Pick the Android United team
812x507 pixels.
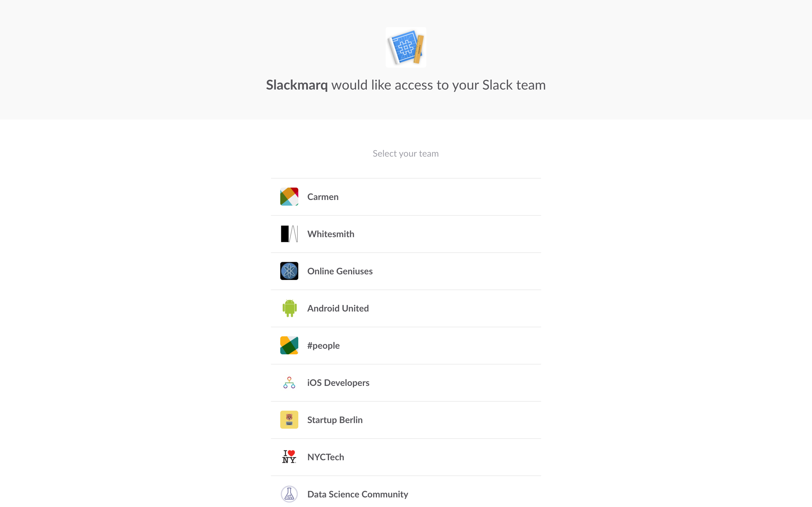[338, 308]
